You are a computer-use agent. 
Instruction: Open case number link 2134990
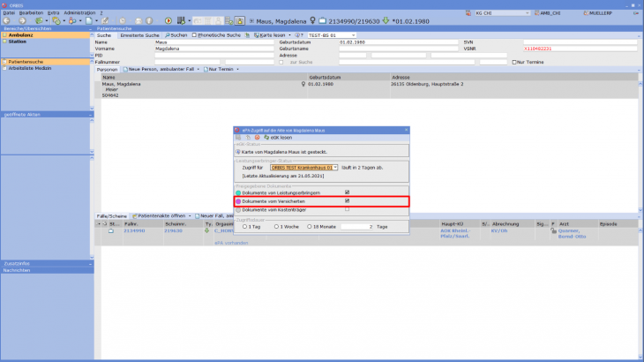133,230
